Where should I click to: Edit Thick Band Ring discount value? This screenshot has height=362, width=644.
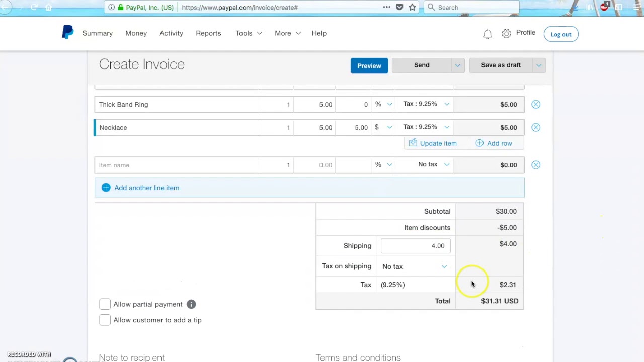[x=354, y=104]
